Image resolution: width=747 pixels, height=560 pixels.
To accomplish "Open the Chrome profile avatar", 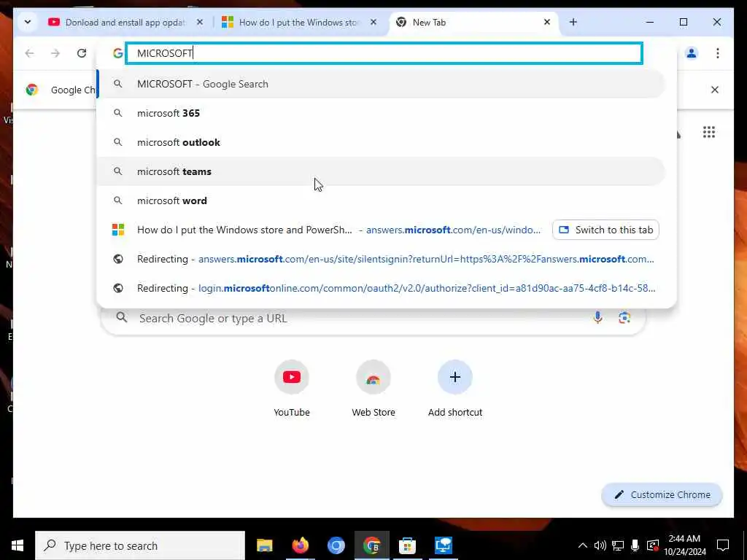I will coord(692,52).
